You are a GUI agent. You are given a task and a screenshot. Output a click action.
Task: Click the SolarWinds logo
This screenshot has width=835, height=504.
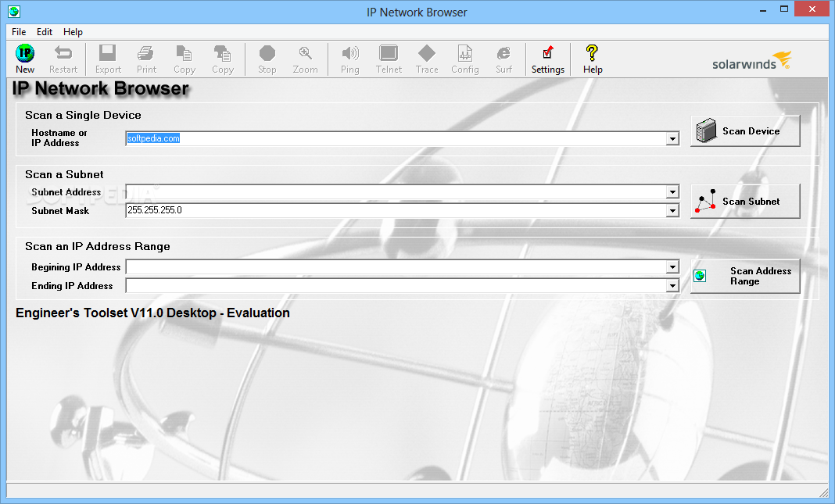[752, 61]
